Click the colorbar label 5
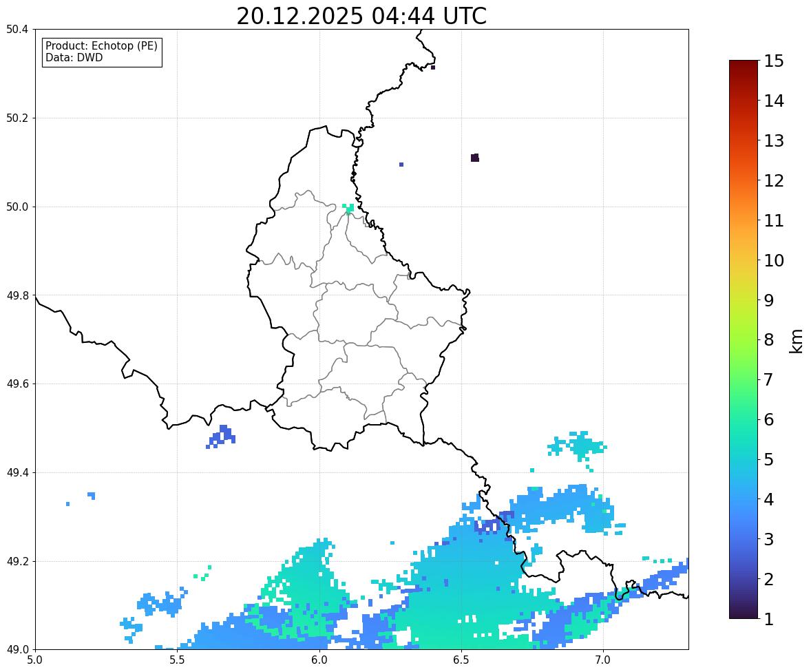Screen dimensions: 811x672 click(x=769, y=459)
